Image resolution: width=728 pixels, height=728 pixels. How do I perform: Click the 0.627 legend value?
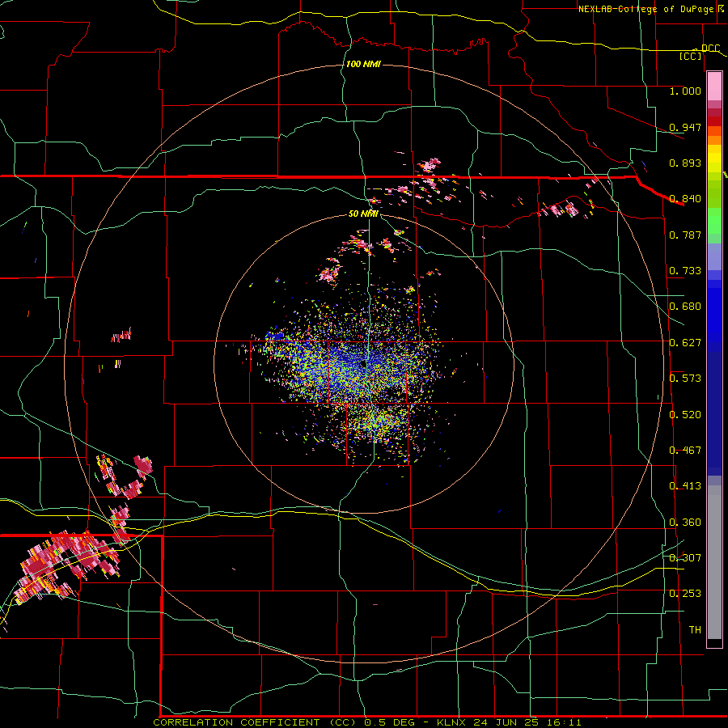(x=685, y=343)
